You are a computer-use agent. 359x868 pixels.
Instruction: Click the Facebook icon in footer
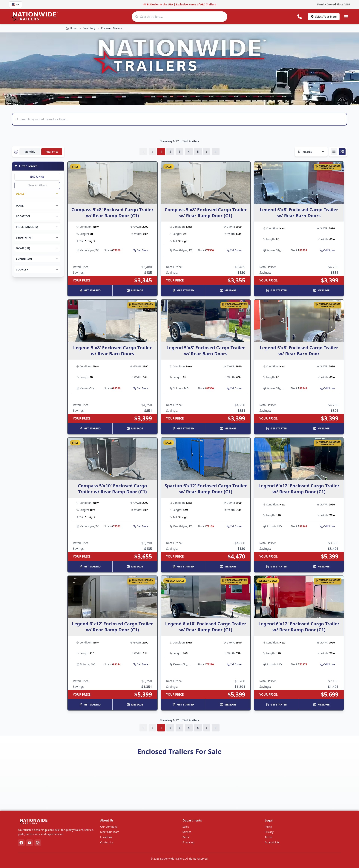[21, 843]
